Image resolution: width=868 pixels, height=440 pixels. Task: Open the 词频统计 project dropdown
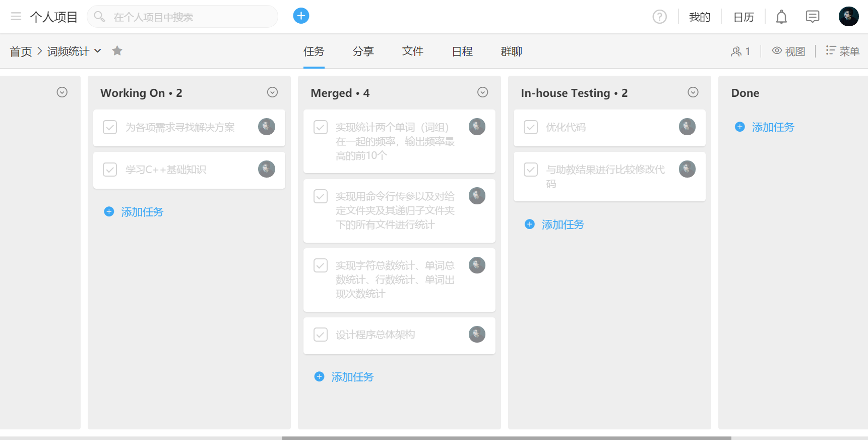98,51
